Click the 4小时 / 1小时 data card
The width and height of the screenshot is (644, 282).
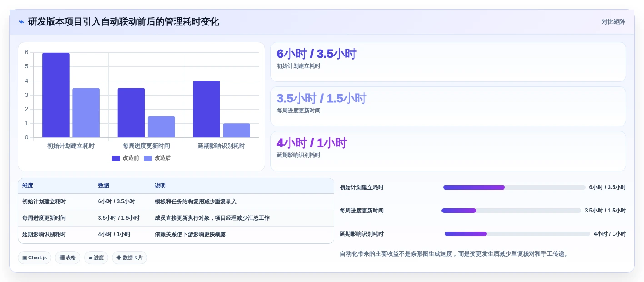(448, 151)
